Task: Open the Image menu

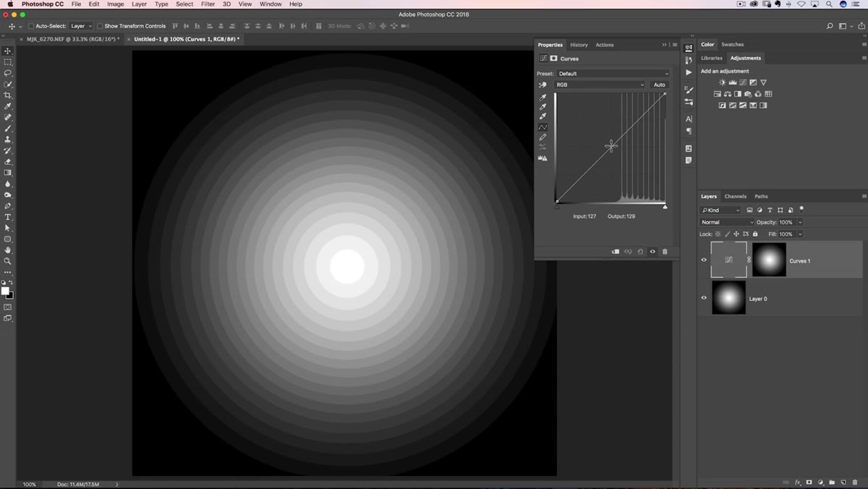Action: pyautogui.click(x=116, y=4)
